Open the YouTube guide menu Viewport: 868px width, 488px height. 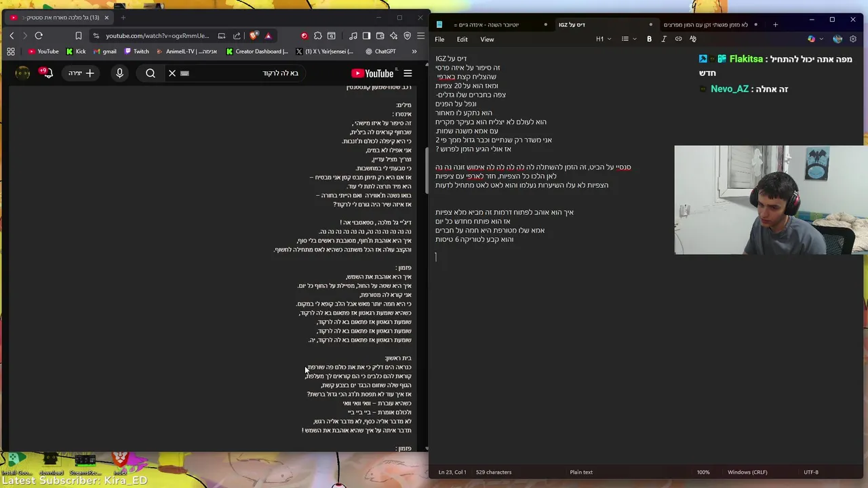click(408, 73)
